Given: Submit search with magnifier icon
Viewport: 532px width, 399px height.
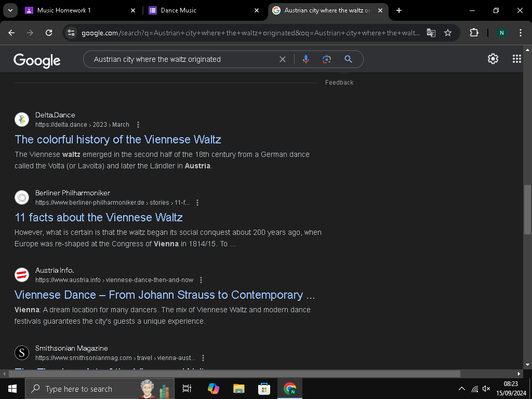Looking at the screenshot, I should (x=348, y=59).
